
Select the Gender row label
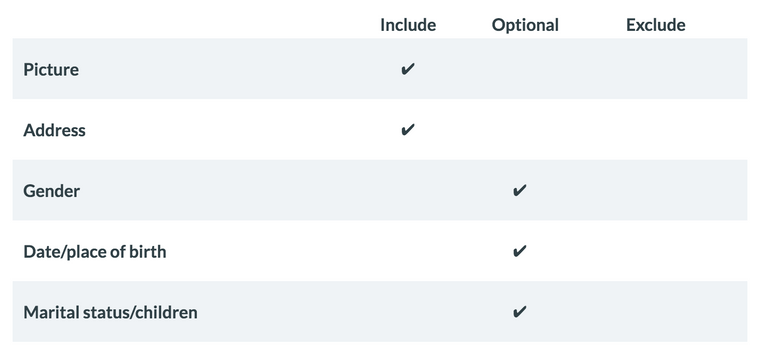(x=51, y=190)
